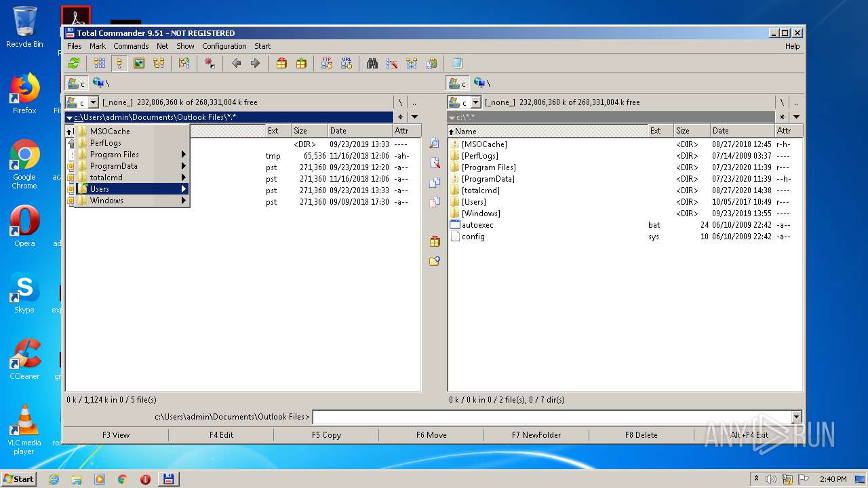This screenshot has width=868, height=488.
Task: Expand command line history dropdown
Action: pos(796,418)
